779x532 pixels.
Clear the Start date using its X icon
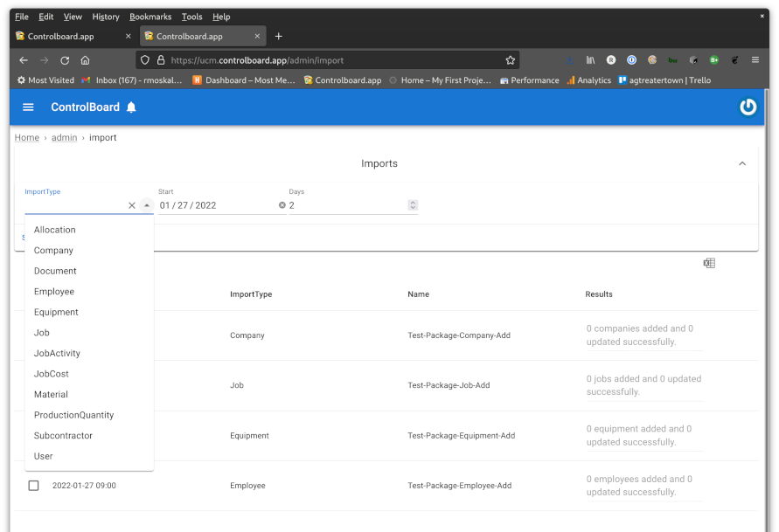click(282, 204)
